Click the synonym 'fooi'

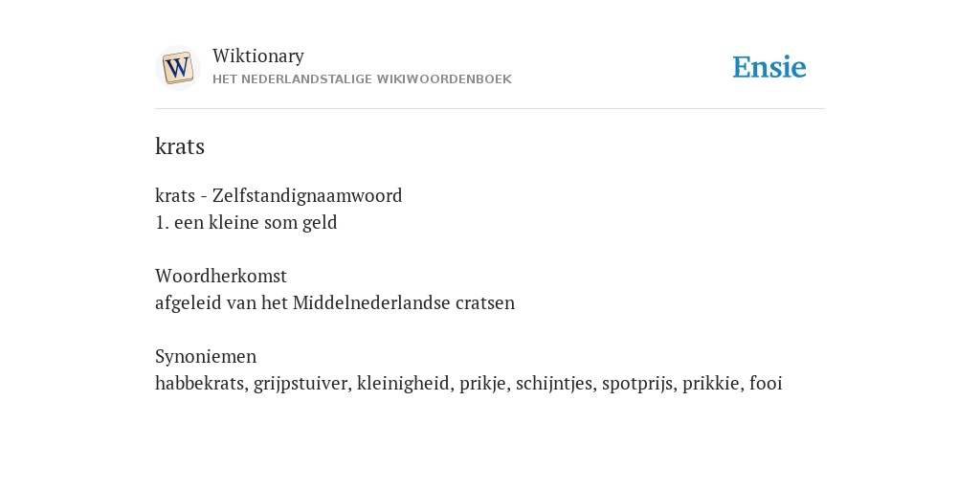pos(766,383)
